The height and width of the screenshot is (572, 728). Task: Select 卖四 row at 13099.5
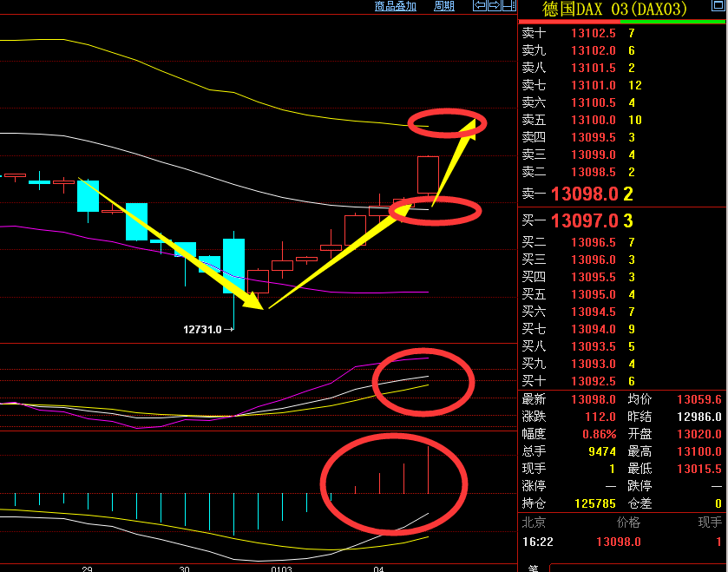(621, 137)
